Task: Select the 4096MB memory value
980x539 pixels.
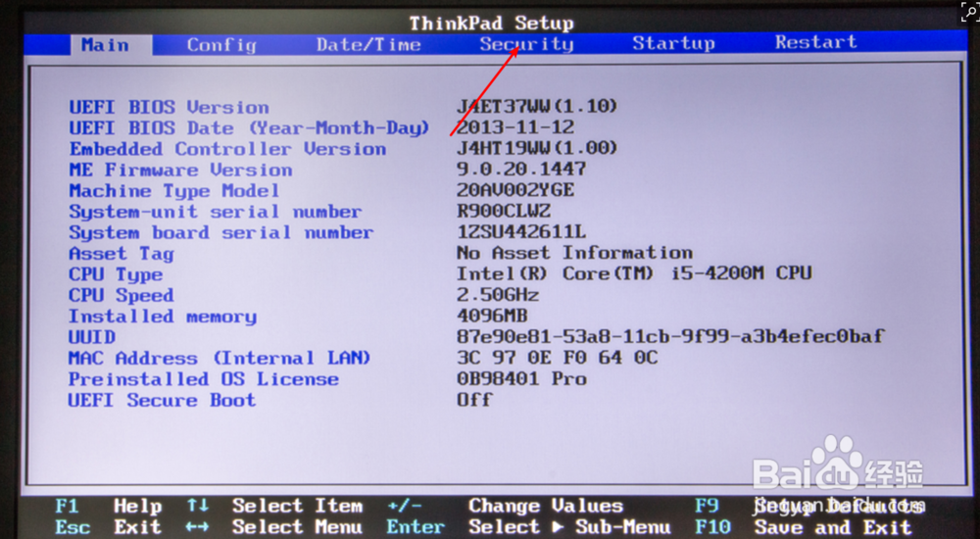Action: (492, 315)
